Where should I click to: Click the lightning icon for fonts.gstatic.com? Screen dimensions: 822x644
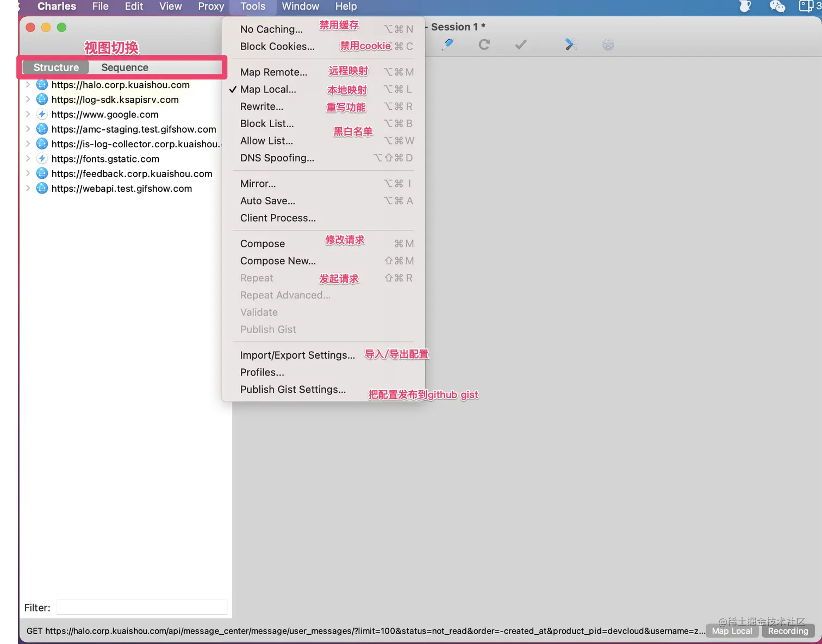42,159
